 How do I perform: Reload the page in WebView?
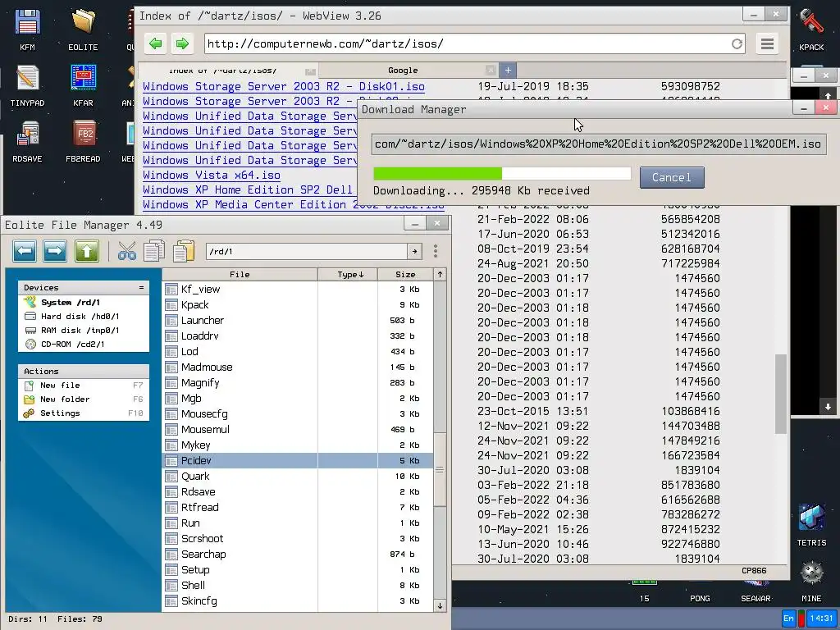click(x=737, y=44)
